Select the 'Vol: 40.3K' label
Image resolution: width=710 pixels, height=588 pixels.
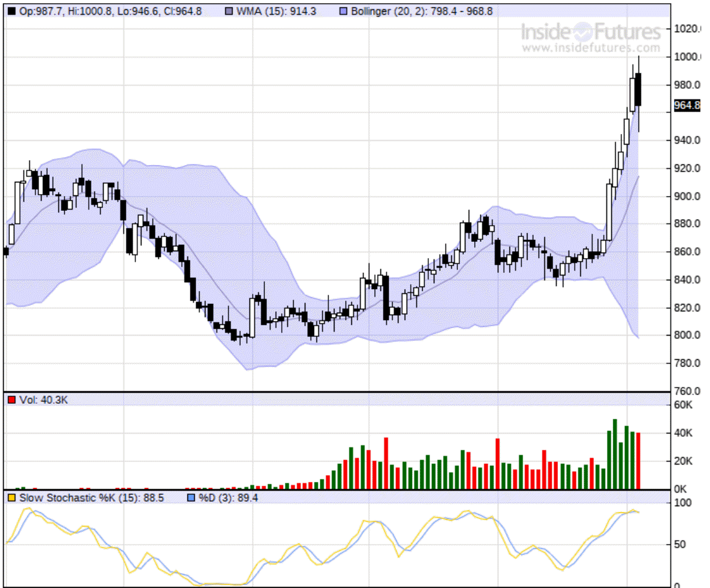pyautogui.click(x=43, y=400)
